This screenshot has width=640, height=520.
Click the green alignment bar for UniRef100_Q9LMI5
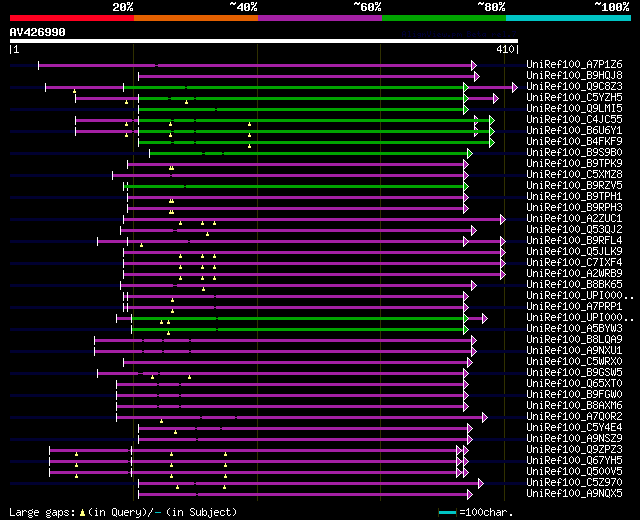[x=301, y=109]
